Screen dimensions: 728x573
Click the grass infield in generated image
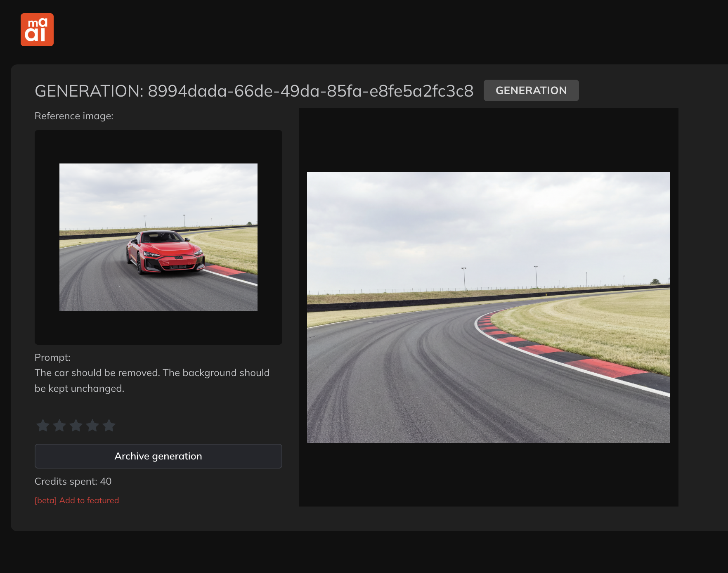(611, 322)
